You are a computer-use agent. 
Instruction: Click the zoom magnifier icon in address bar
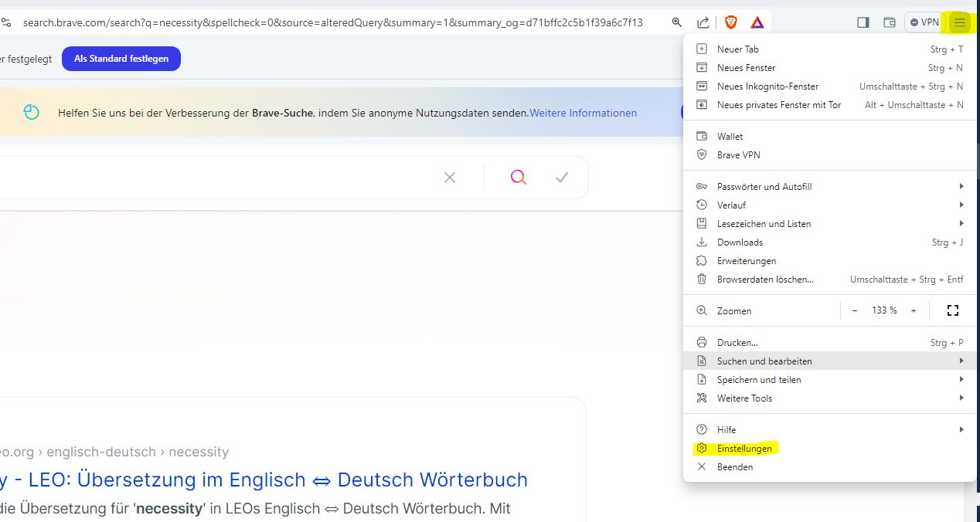tap(677, 22)
